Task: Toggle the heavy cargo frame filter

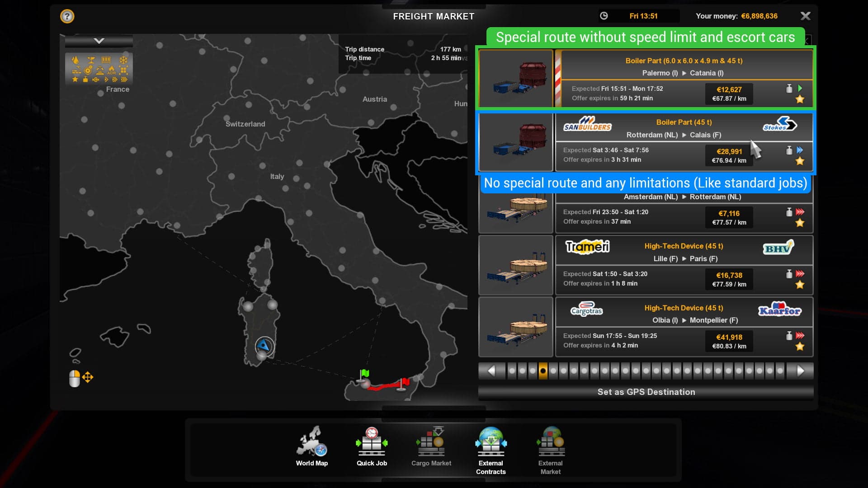Action: coord(123,70)
